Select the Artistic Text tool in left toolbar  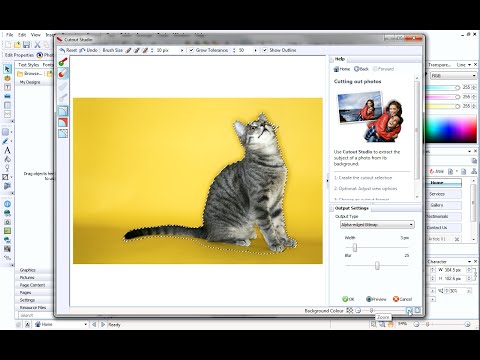click(x=7, y=150)
